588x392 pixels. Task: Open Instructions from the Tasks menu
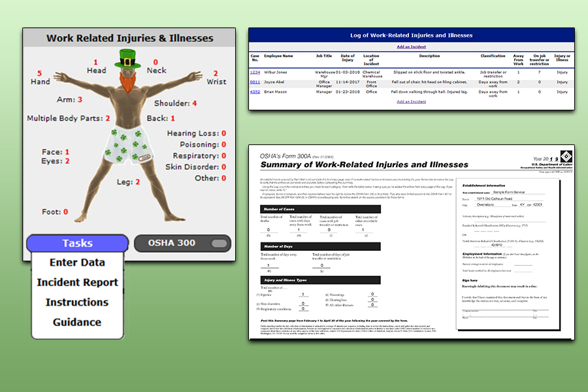[77, 302]
